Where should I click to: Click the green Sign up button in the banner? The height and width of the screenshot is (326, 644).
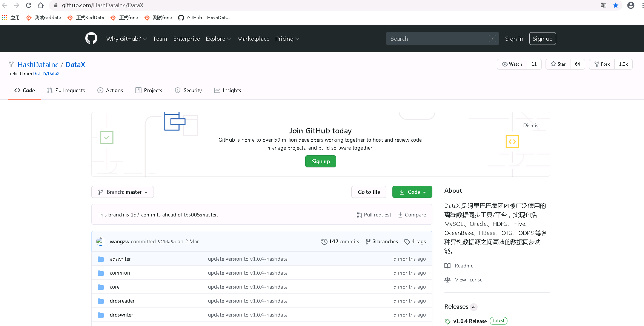point(321,161)
